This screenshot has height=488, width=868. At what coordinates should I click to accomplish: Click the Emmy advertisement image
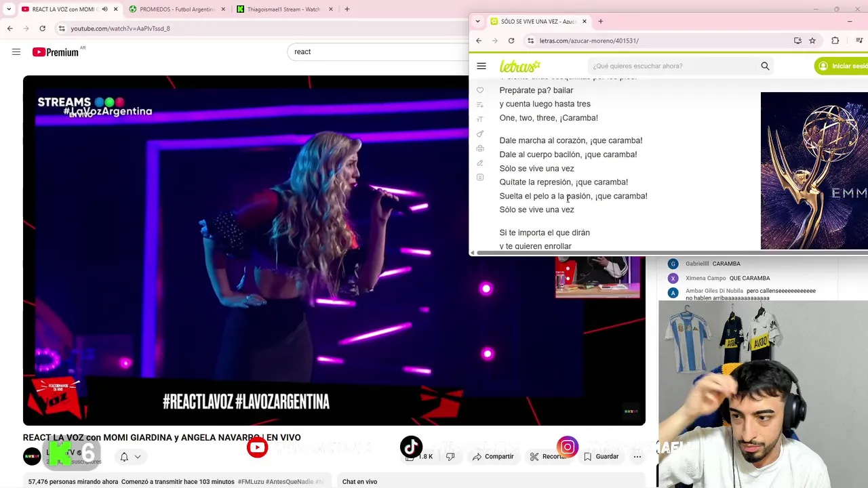[x=814, y=171]
